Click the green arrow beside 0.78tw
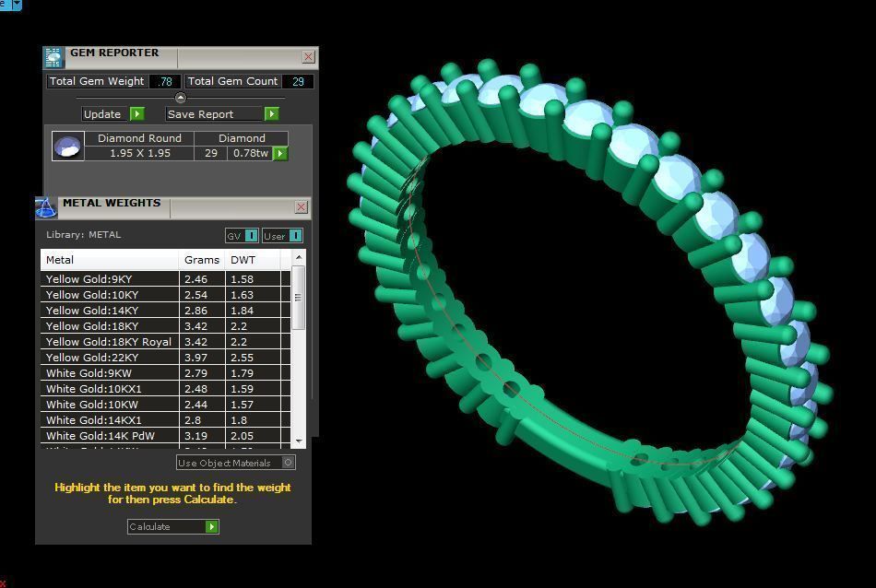 pyautogui.click(x=280, y=154)
